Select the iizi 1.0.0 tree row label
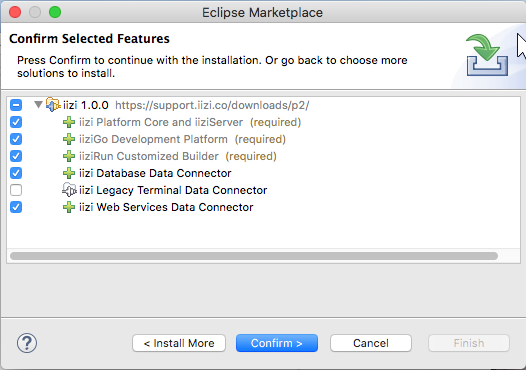Image resolution: width=526 pixels, height=370 pixels. (x=86, y=105)
